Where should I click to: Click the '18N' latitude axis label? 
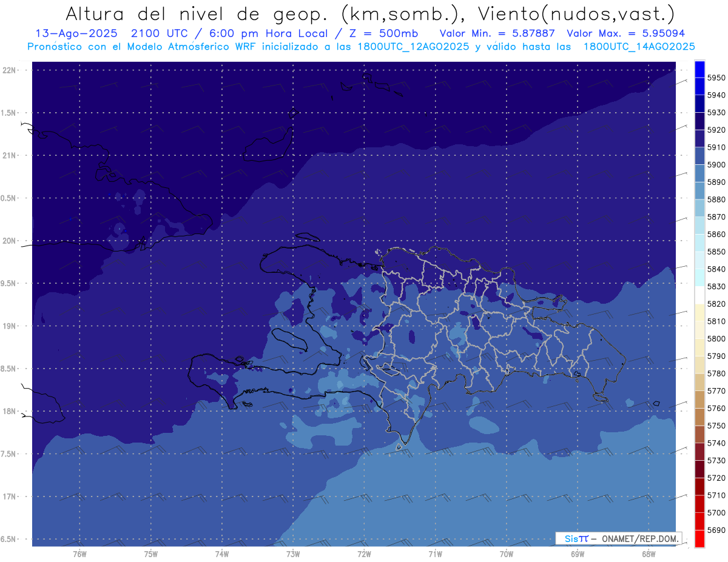9,411
